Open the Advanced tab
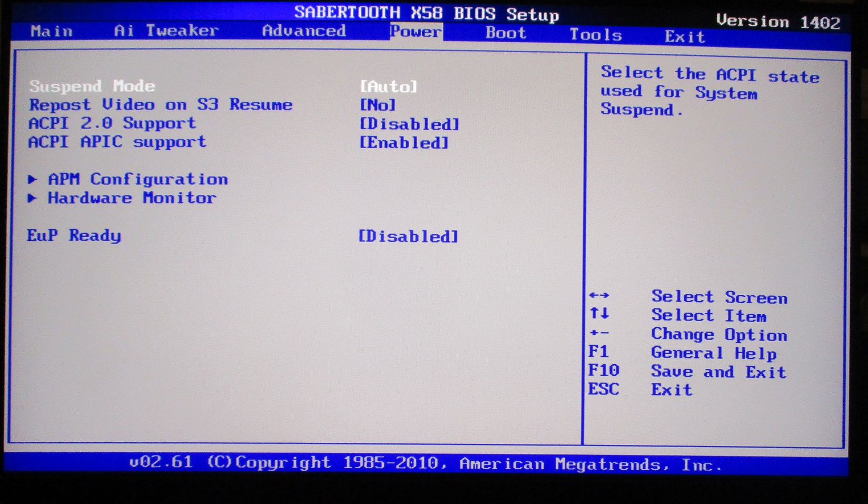 coord(304,31)
